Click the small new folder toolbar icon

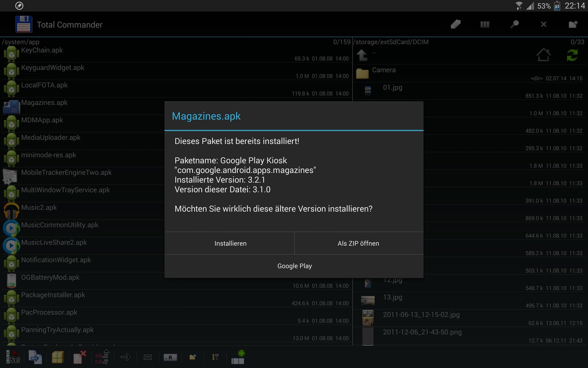(x=193, y=357)
